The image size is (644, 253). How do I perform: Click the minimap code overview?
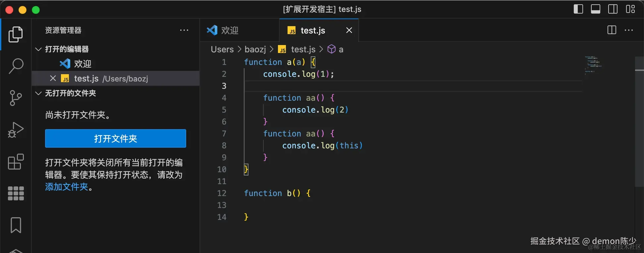pos(593,65)
